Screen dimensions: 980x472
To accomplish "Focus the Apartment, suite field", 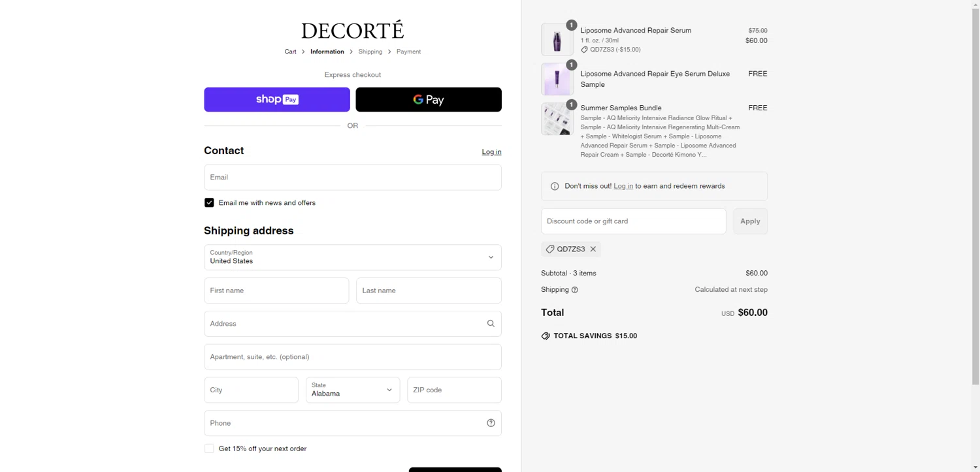I will 352,356.
